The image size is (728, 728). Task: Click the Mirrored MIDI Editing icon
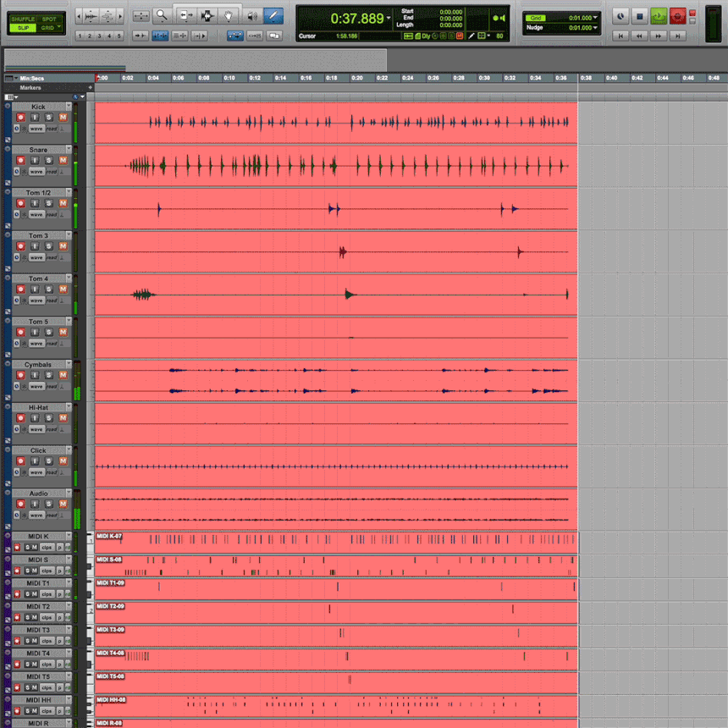point(236,36)
